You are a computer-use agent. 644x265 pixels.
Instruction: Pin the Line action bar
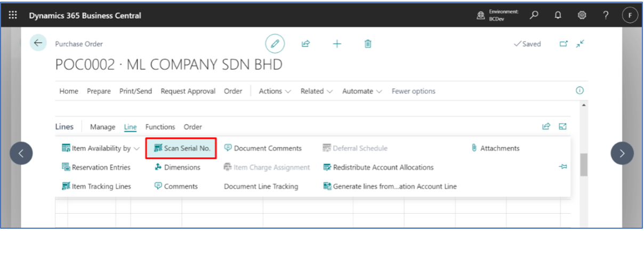562,167
